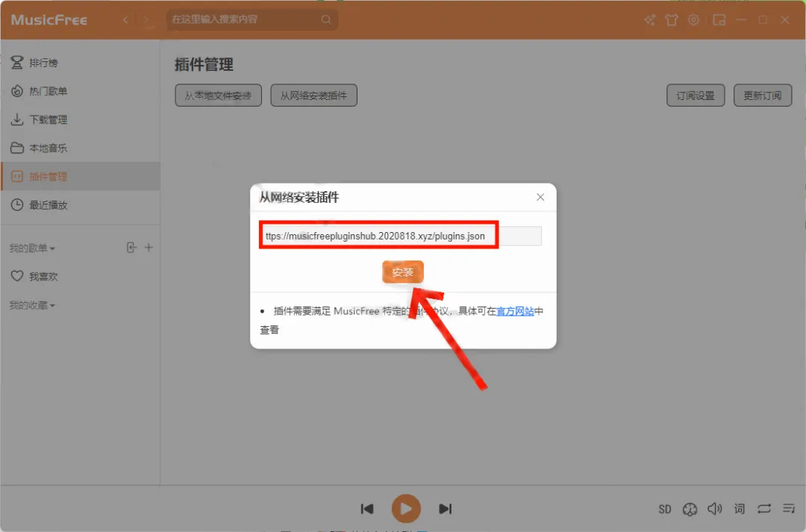Viewport: 806px width, 532px height.
Task: Click the MusicFree logo
Action: point(49,20)
